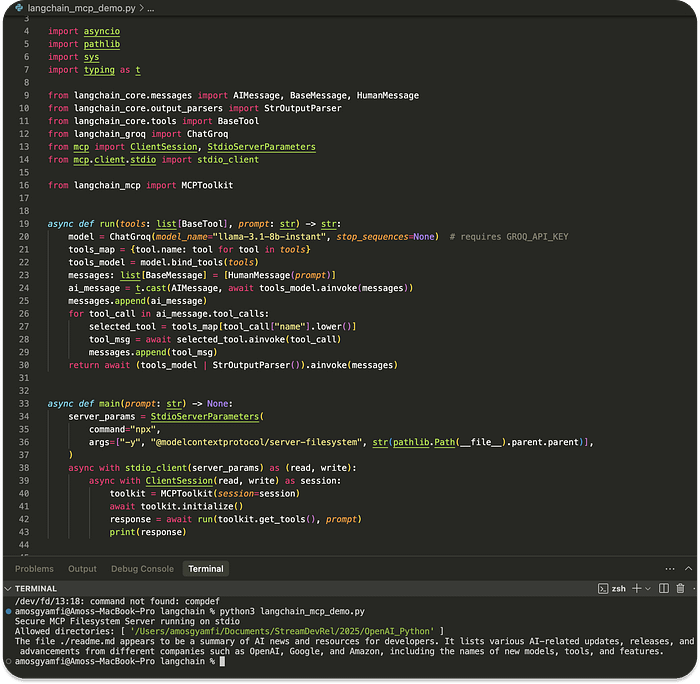Click the Python file icon in breadcrumb
Image resolution: width=700 pixels, height=684 pixels.
(x=19, y=8)
